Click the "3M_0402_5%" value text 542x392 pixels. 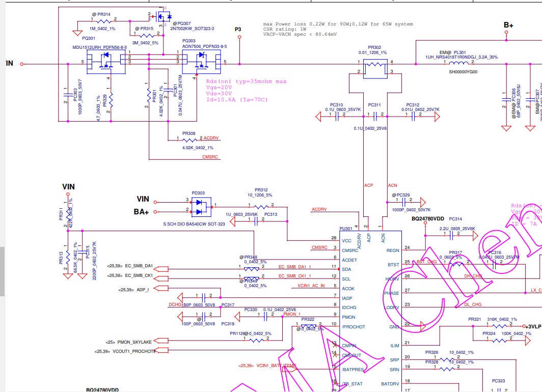tap(145, 43)
